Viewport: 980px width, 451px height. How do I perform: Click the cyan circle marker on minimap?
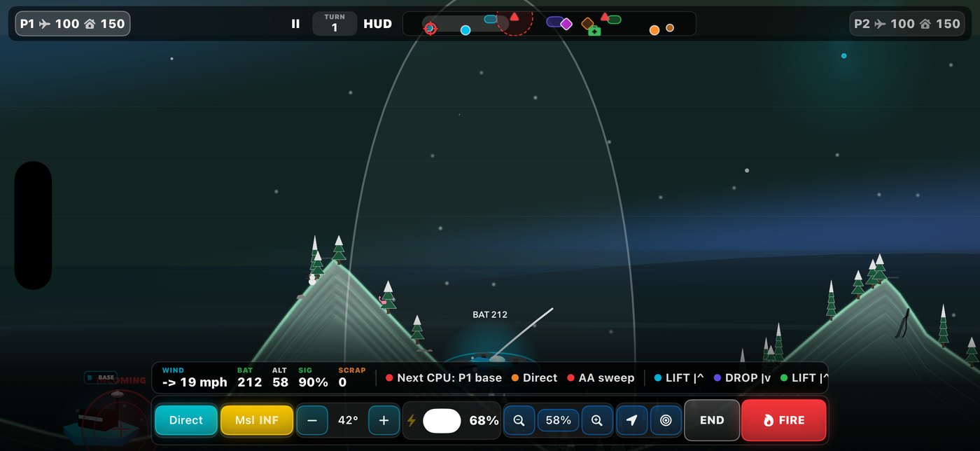tap(465, 30)
